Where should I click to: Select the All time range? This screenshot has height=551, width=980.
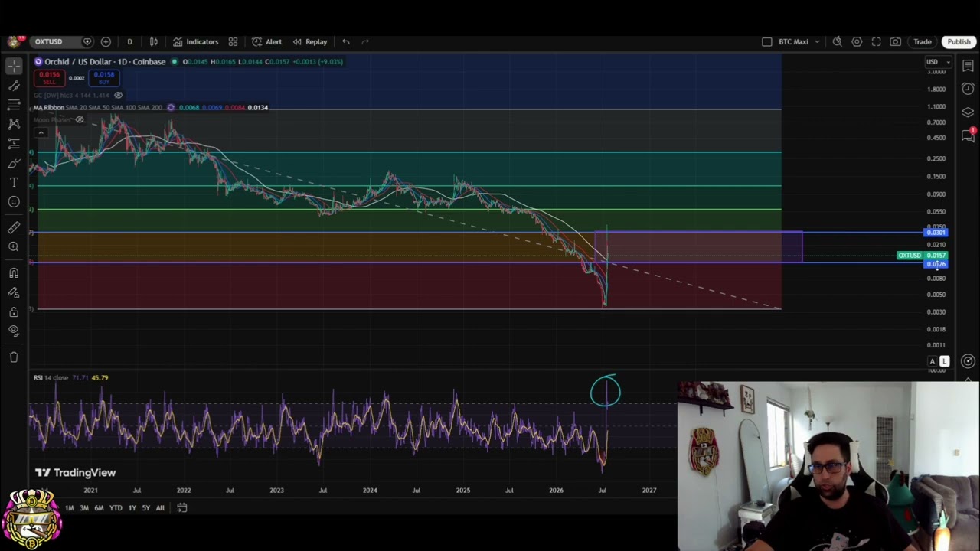160,507
